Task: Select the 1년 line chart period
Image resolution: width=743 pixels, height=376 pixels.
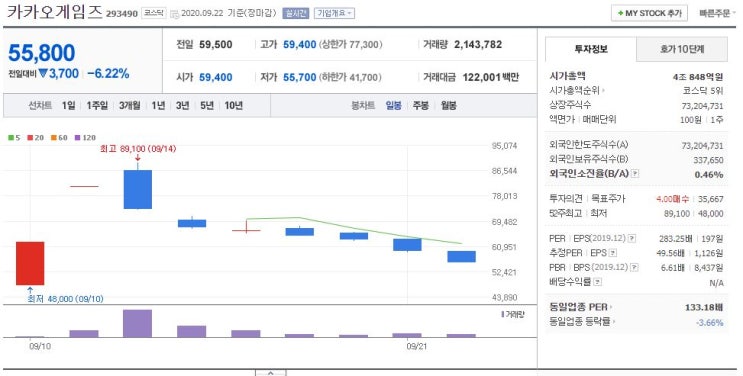Action: (158, 106)
